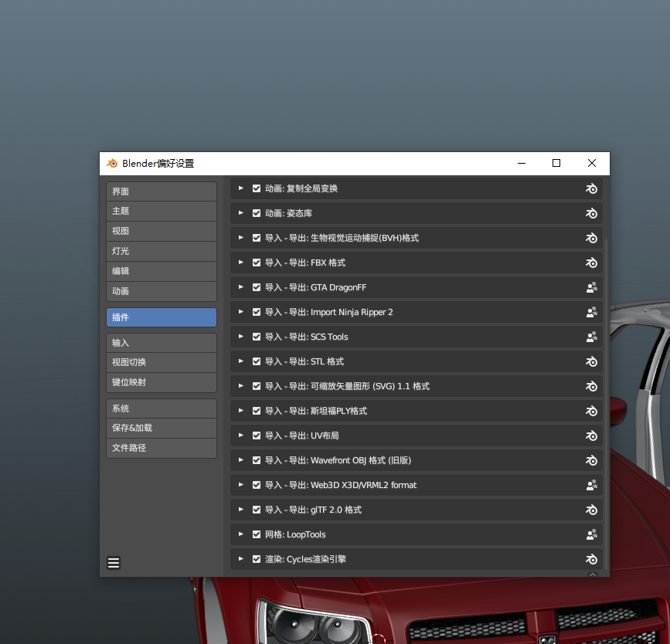Image resolution: width=670 pixels, height=644 pixels.
Task: Uncheck 动画: 姿态库 add-on
Action: point(257,213)
